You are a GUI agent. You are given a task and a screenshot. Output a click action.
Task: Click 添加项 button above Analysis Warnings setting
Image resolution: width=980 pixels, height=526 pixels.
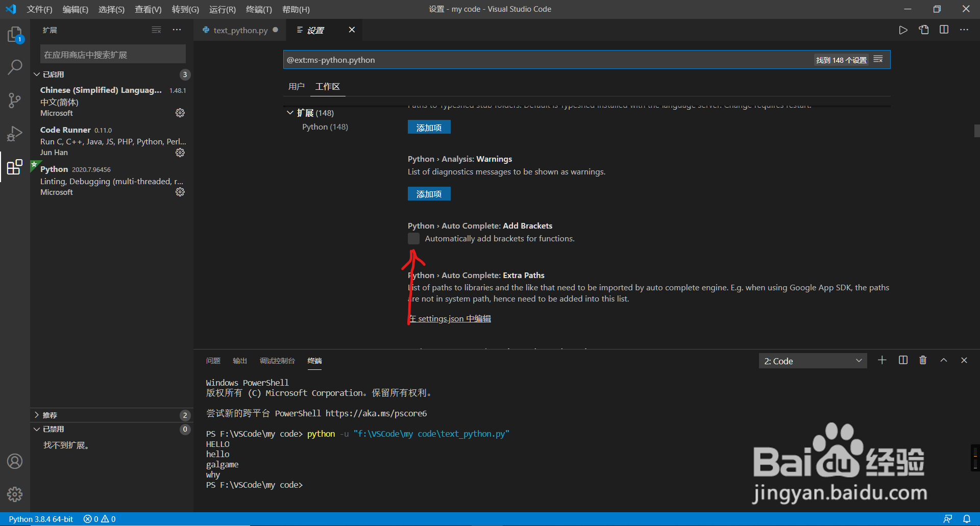[x=429, y=127]
